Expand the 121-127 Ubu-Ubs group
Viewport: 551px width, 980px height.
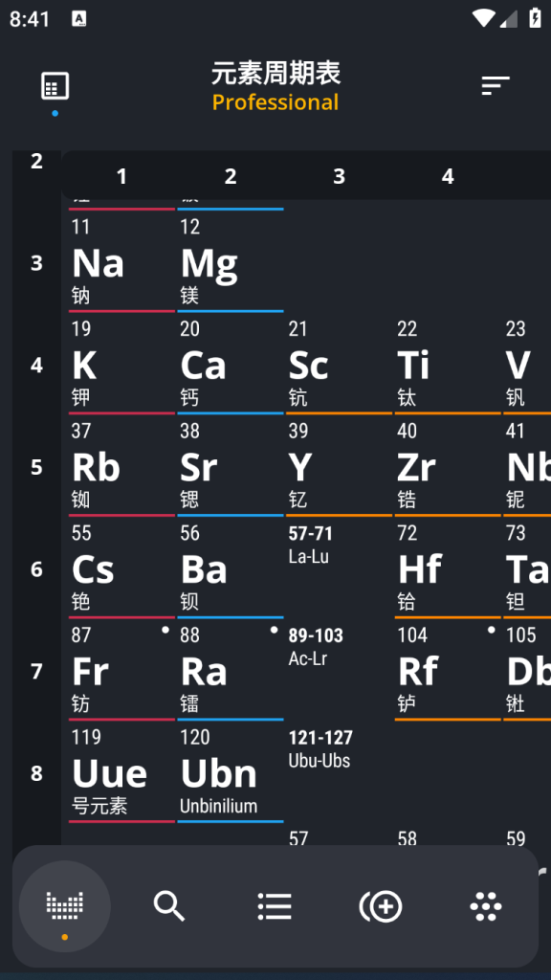[340, 772]
